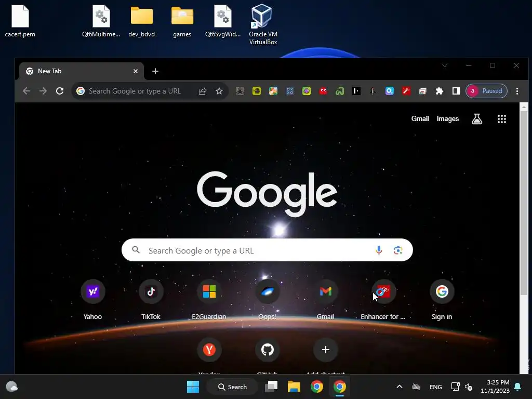Open the red magic wand extension
Screen dimensions: 532x399
(x=406, y=91)
